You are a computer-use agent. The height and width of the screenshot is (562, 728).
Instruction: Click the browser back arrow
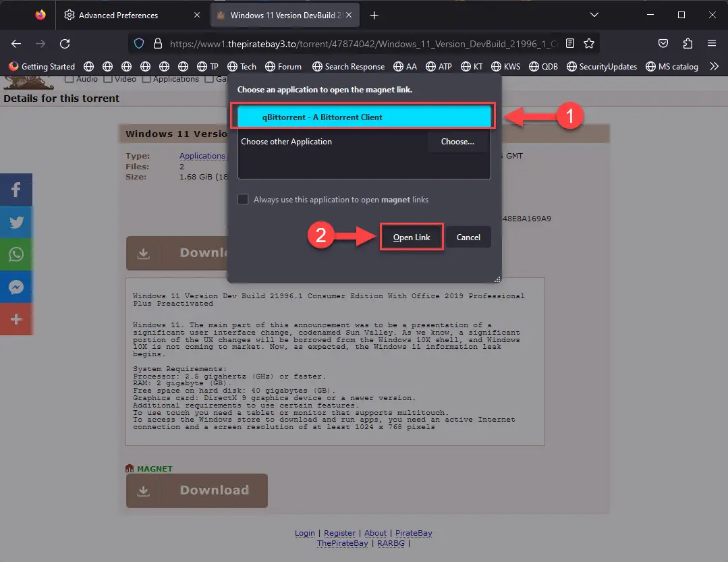pyautogui.click(x=16, y=44)
